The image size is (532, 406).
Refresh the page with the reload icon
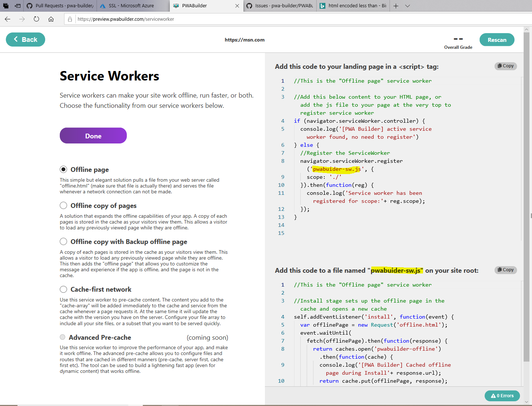pos(36,19)
